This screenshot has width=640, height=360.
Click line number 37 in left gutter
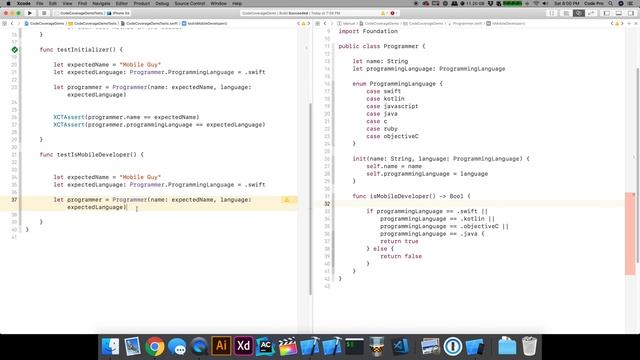tap(14, 200)
